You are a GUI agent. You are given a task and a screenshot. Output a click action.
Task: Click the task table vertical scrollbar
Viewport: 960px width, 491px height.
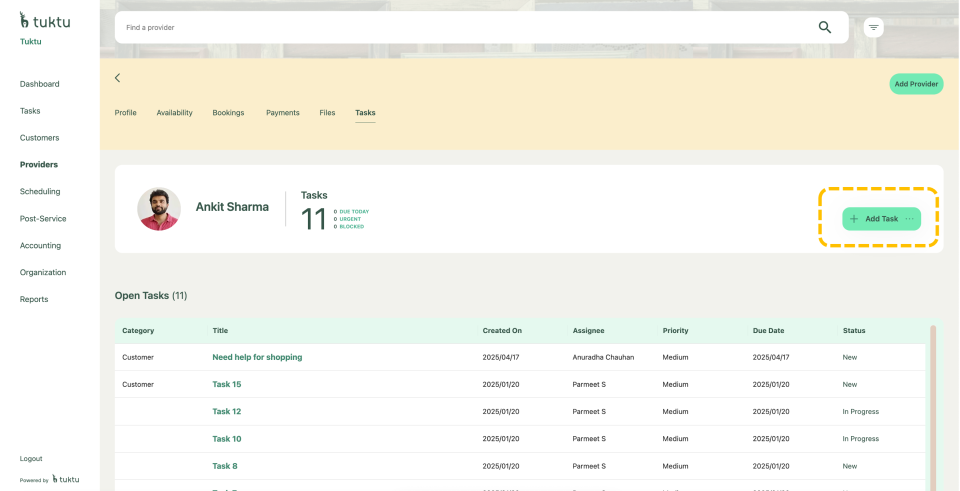(x=933, y=400)
